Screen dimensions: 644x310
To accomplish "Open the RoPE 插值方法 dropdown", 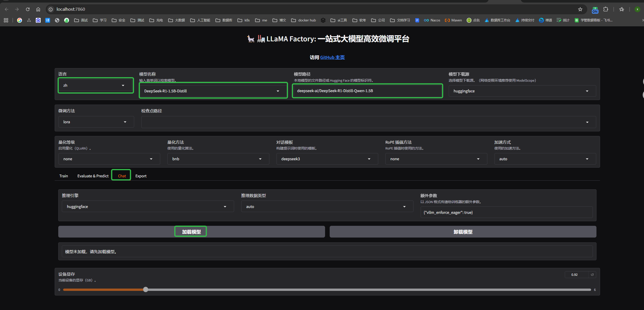I will pyautogui.click(x=436, y=159).
